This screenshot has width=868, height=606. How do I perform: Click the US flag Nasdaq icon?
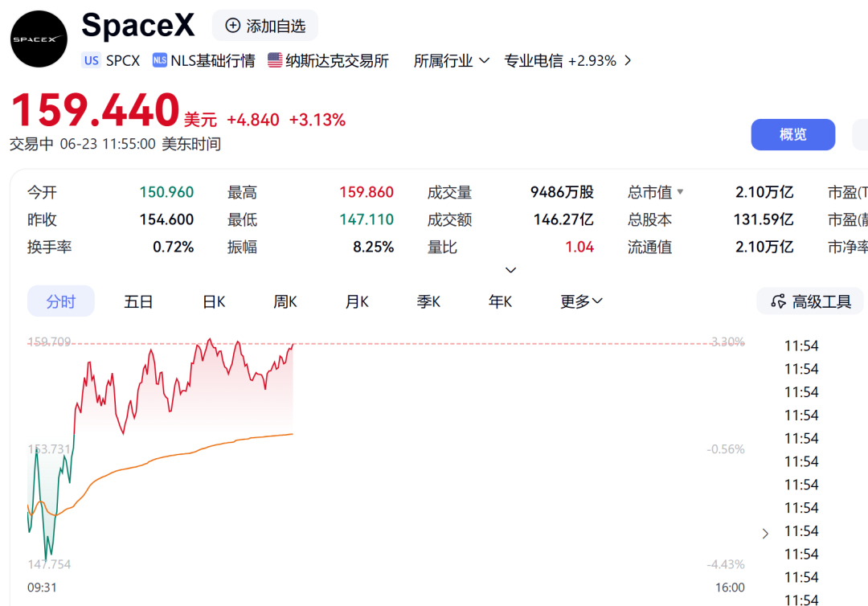tap(275, 59)
